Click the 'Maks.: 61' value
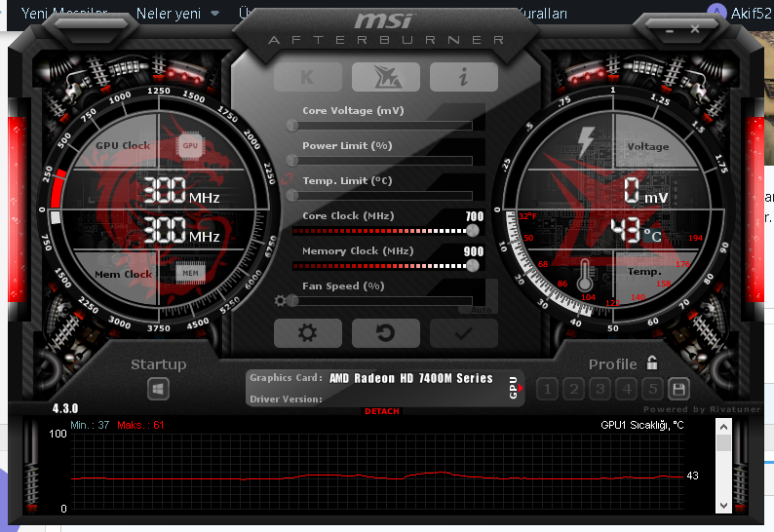Viewport: 774px width, 532px height. click(x=140, y=425)
